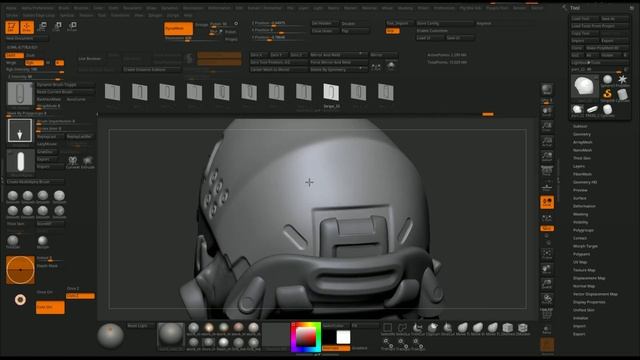
Task: Select the Move transform icon
Action: [x=41, y=27]
